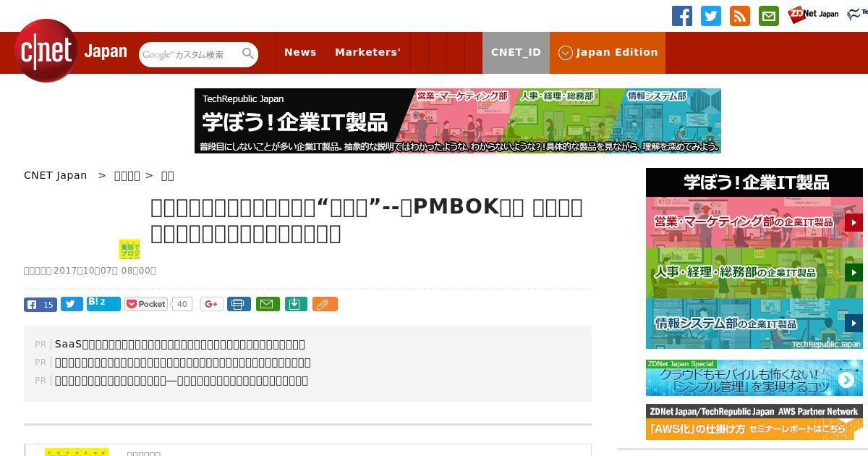Print the article using printer icon
The image size is (868, 456).
point(239,305)
